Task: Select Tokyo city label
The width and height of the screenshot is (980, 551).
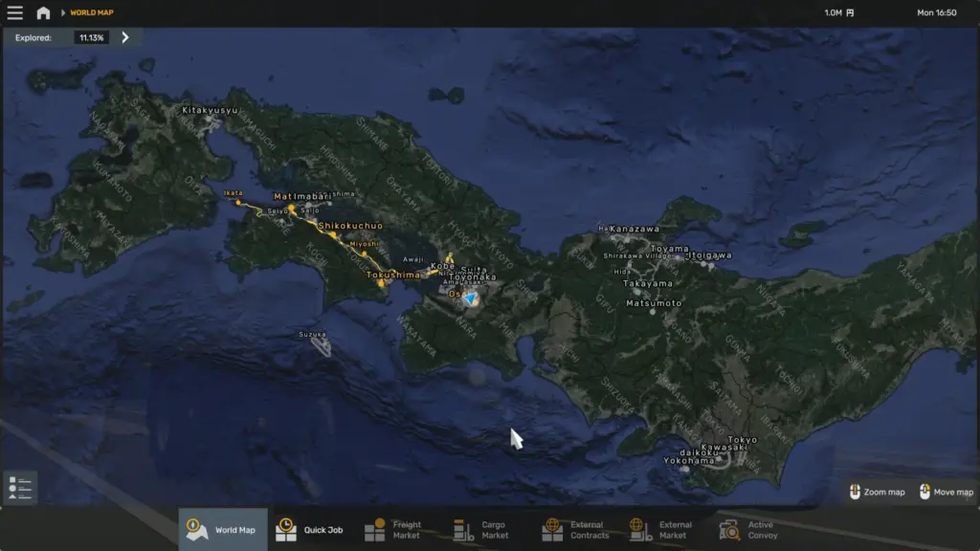Action: pyautogui.click(x=743, y=439)
